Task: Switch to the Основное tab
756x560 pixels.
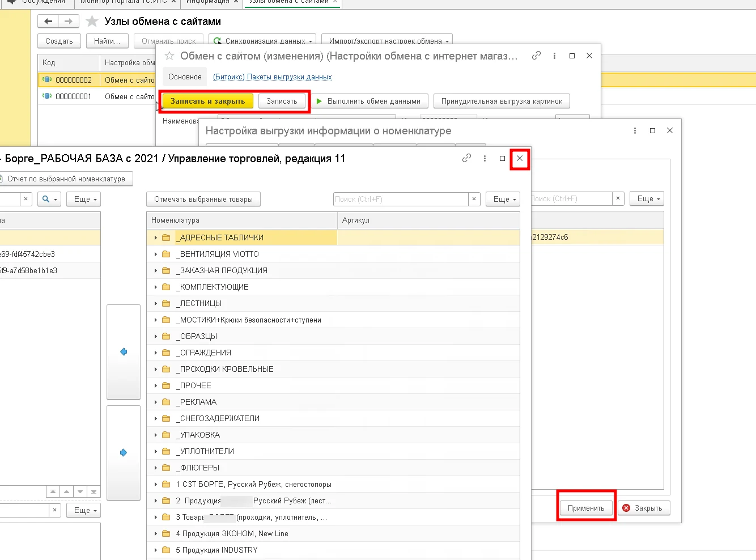Action: (x=185, y=77)
